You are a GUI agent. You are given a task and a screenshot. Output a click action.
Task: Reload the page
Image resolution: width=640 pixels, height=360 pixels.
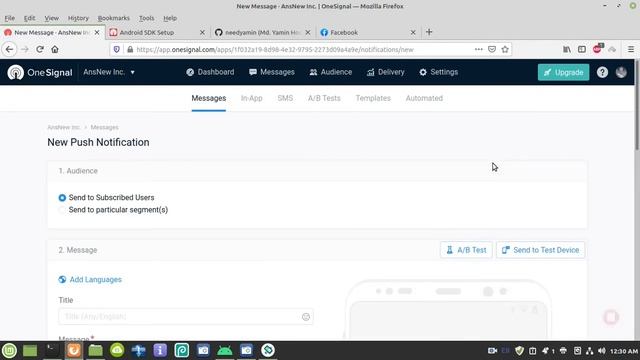[40, 49]
